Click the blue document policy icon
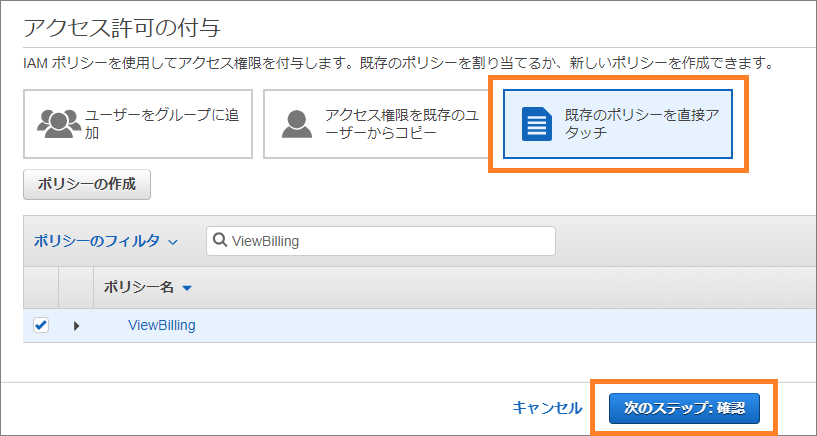This screenshot has width=817, height=436. (x=537, y=124)
